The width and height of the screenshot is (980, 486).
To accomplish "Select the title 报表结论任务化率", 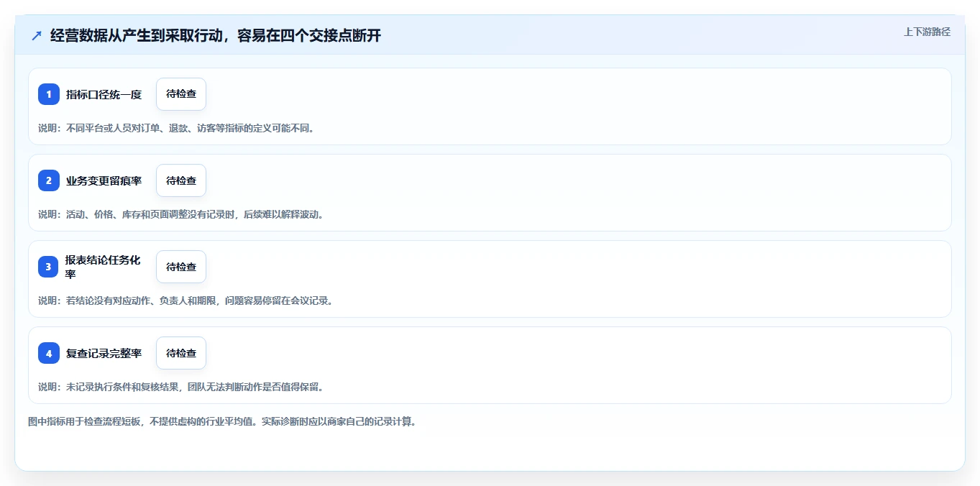I will pos(104,267).
